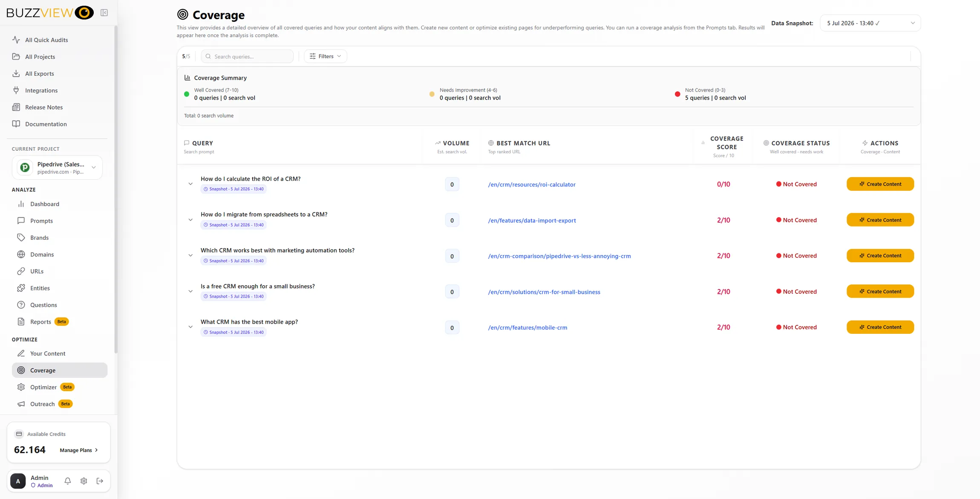Click Manage Plans link
Screen dimensions: 980x499
click(x=79, y=450)
